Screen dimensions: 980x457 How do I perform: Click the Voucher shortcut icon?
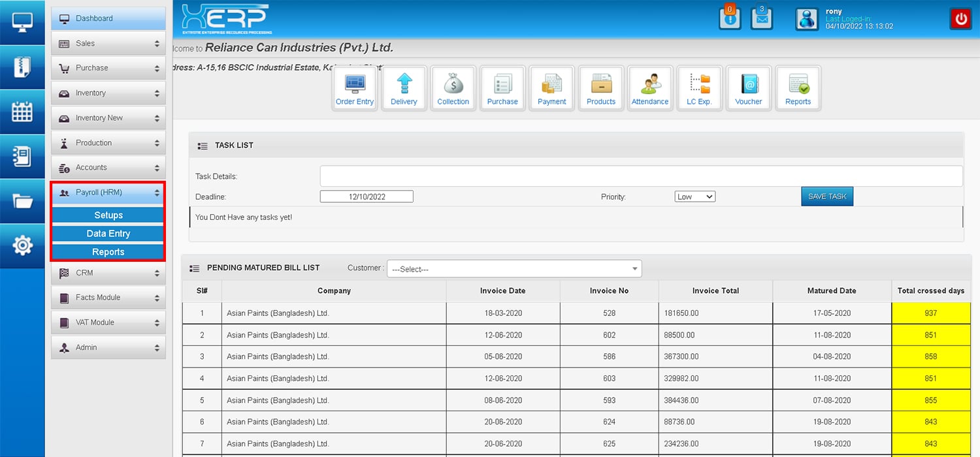[748, 88]
